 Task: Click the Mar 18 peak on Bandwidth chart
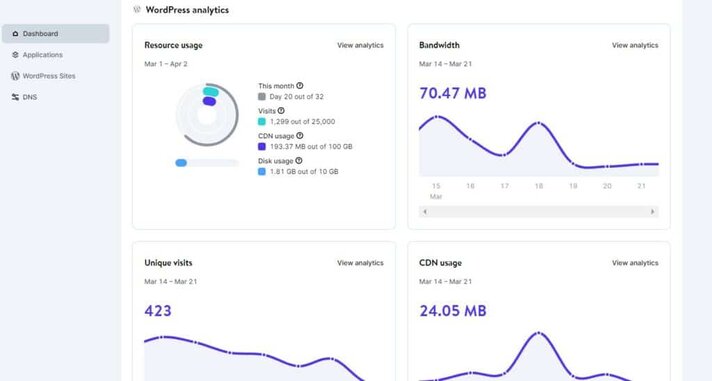pos(539,123)
